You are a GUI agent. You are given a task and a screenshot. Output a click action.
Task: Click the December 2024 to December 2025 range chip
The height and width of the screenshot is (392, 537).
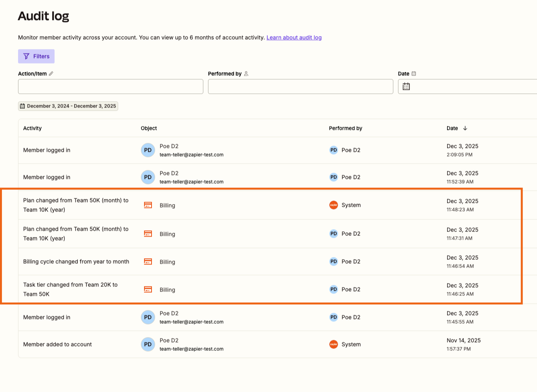[68, 106]
